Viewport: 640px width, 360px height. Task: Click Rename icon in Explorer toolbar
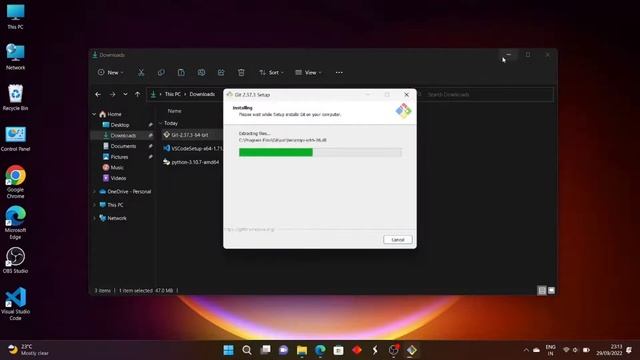[x=201, y=73]
